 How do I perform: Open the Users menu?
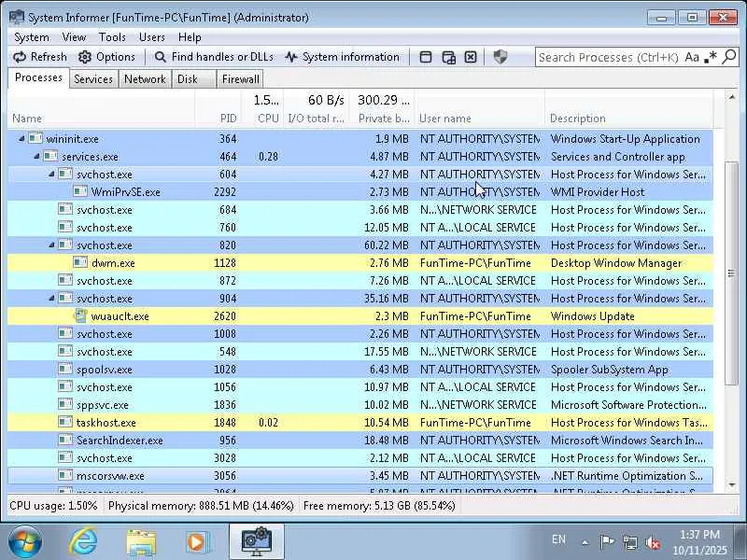tap(151, 37)
